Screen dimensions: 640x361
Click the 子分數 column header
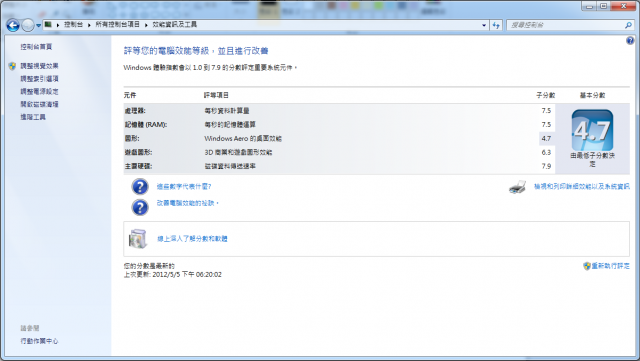click(545, 95)
